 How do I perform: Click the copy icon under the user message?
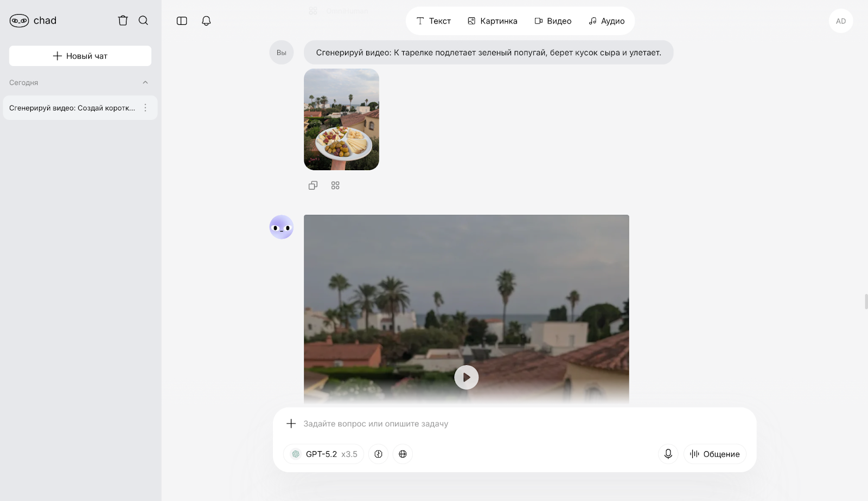(313, 185)
